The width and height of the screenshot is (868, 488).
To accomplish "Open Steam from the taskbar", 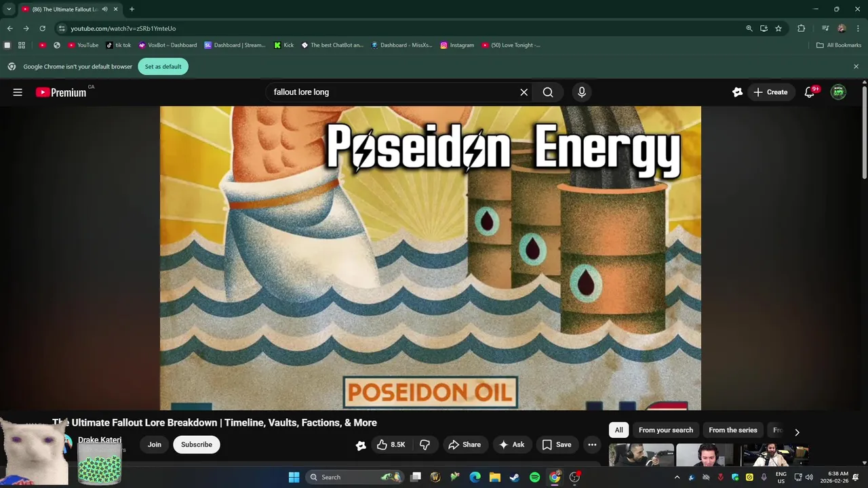I will pyautogui.click(x=515, y=477).
